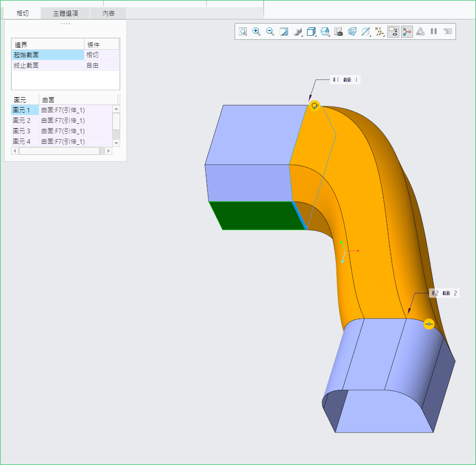Click the Repaint screen icon
This screenshot has height=465, width=476.
(x=284, y=31)
